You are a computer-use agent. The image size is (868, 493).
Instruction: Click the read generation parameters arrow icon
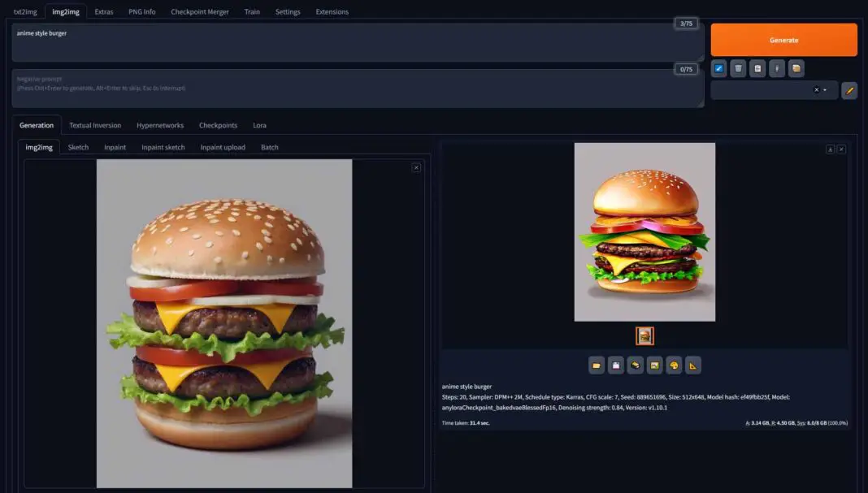[718, 68]
